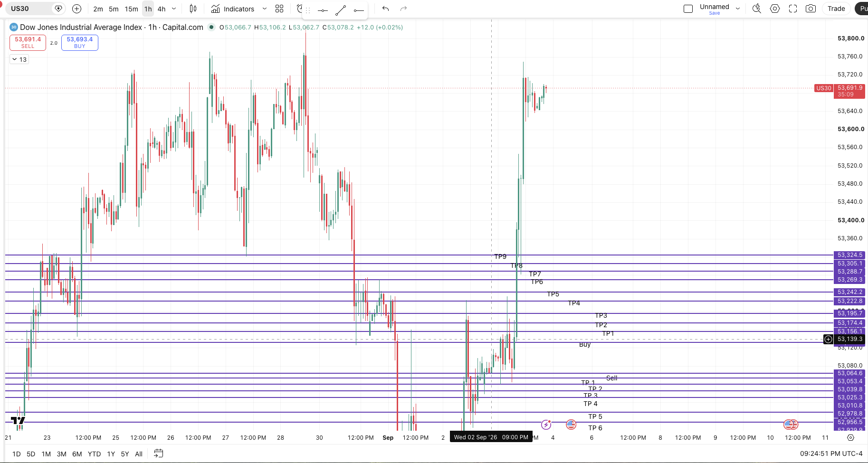Open the layout setup square icon
This screenshot has height=463, width=868.
pos(688,9)
